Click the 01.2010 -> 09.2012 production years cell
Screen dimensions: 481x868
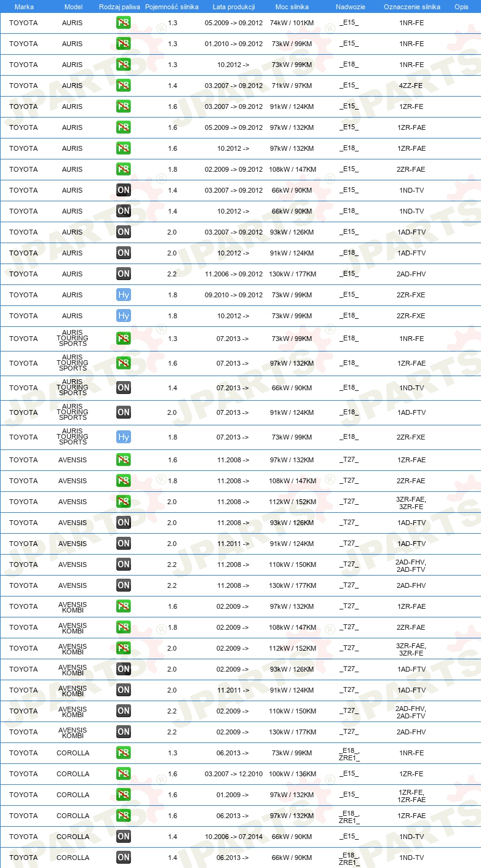(x=234, y=44)
